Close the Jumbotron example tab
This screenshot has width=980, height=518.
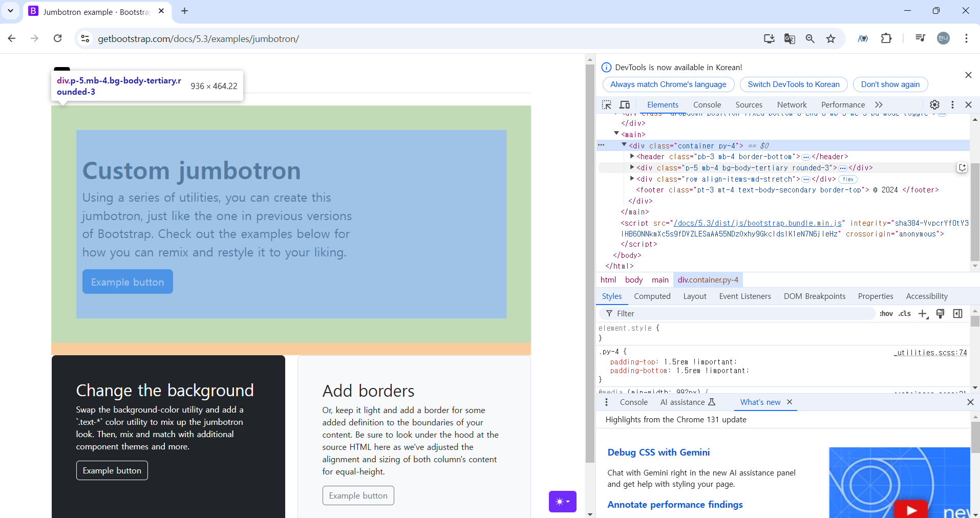click(161, 11)
